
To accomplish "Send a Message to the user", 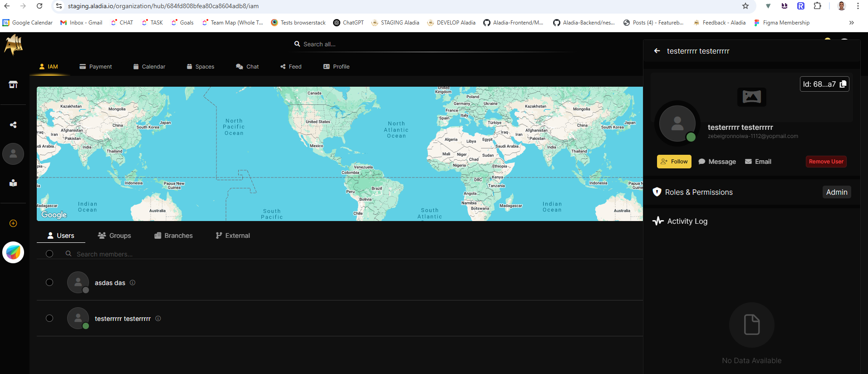I will 717,162.
